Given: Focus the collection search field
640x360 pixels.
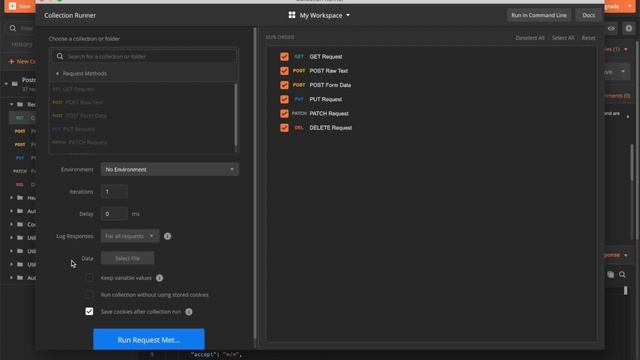Looking at the screenshot, I should tap(144, 56).
